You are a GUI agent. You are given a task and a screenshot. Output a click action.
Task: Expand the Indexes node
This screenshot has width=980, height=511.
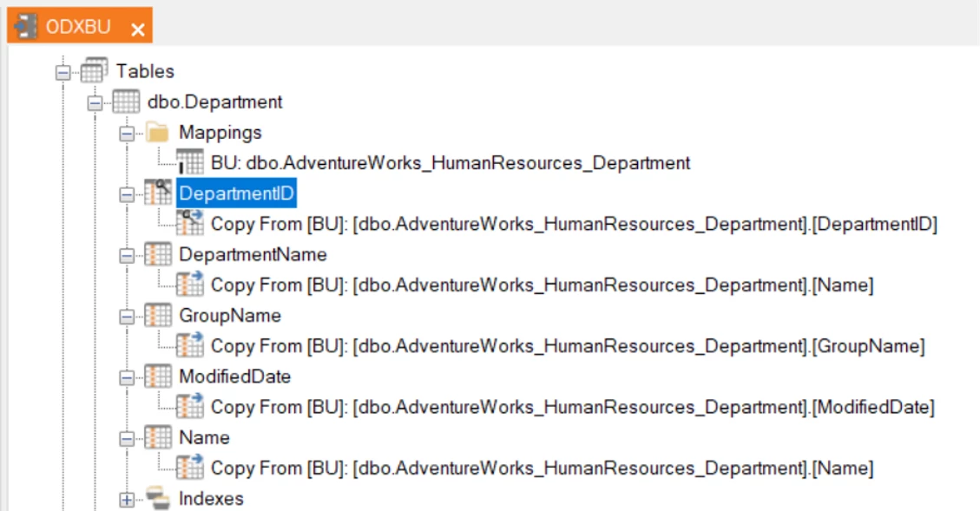point(126,499)
